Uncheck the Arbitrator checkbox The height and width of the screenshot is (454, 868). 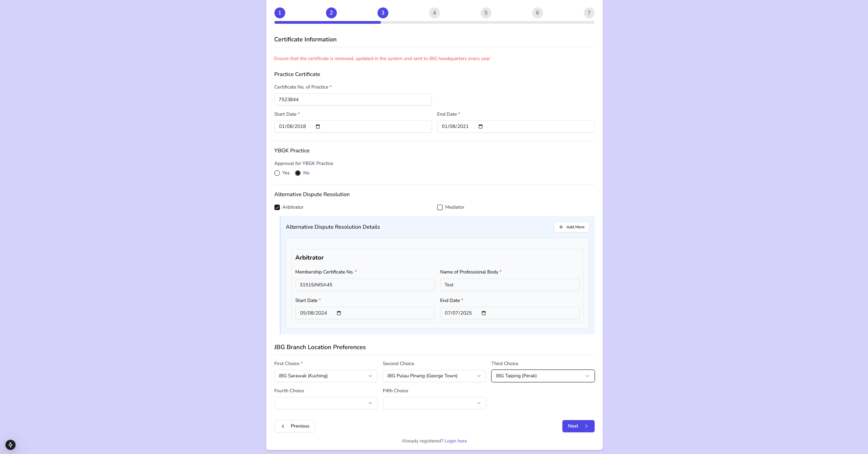coord(277,207)
